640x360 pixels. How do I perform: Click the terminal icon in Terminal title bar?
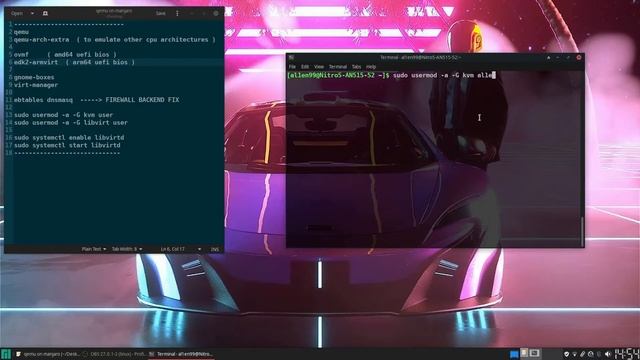tap(291, 58)
